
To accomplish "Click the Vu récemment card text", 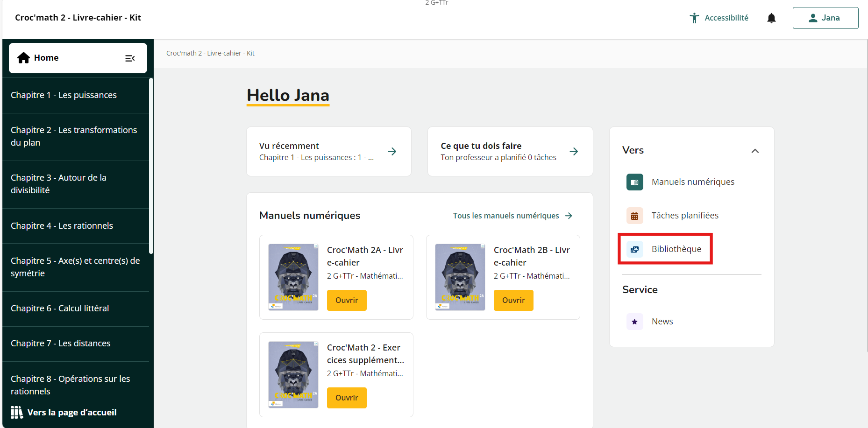I will 317,152.
